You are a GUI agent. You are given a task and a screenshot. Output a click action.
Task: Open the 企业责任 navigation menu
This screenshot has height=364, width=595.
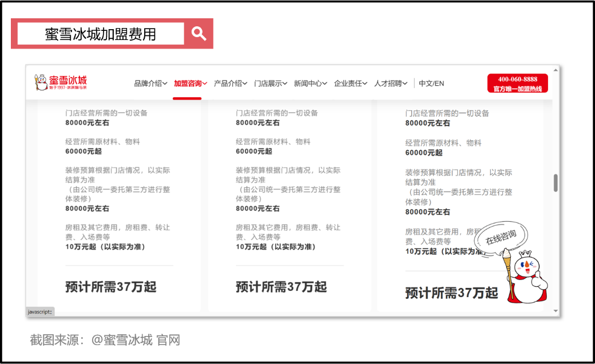(351, 83)
